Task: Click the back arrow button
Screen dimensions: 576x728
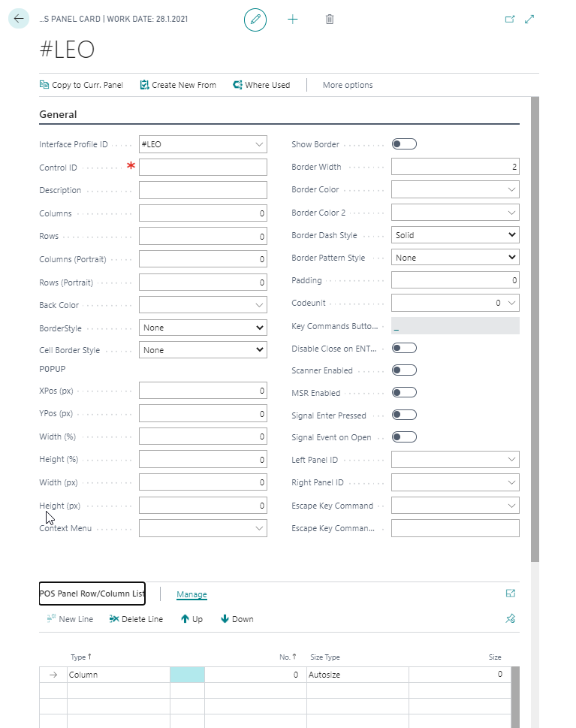Action: [x=19, y=19]
